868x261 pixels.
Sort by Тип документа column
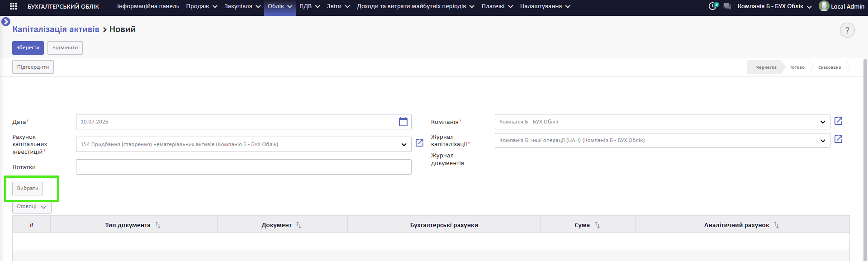(158, 225)
